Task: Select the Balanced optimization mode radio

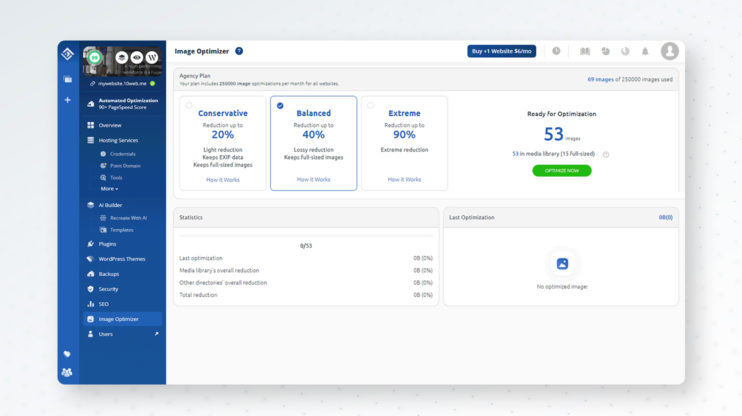Action: click(x=280, y=106)
